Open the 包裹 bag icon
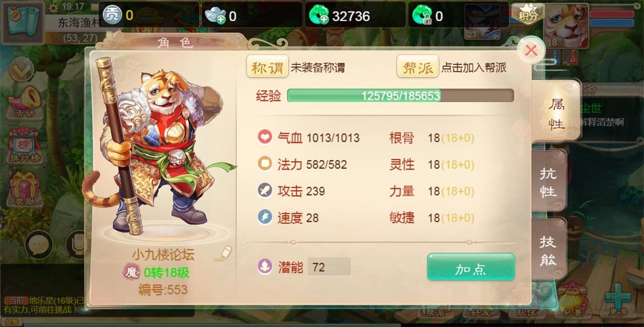This screenshot has width=644, height=327. coord(574,301)
